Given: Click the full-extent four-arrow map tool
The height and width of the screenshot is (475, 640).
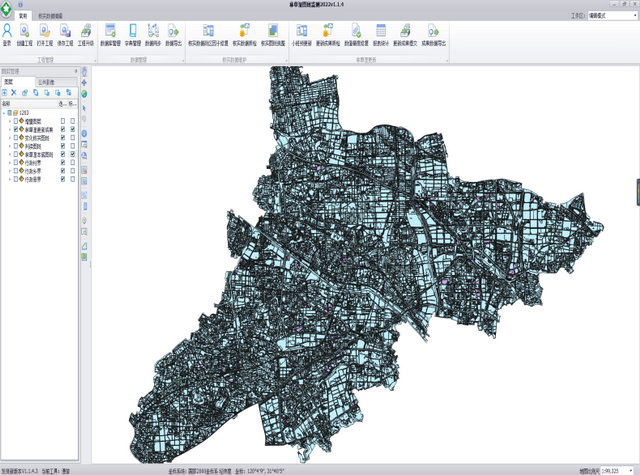Looking at the screenshot, I should point(84,83).
